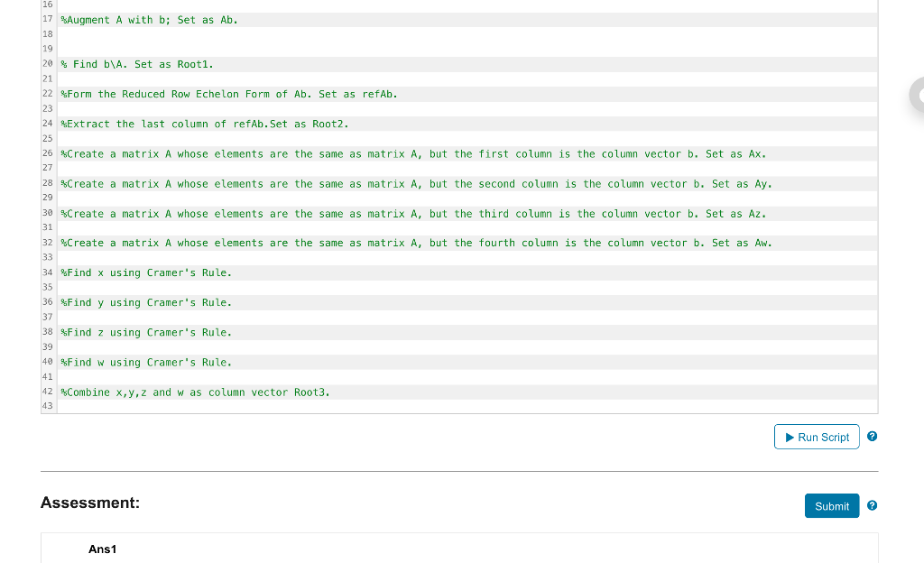Click the Submit button under Assessment

tap(831, 505)
